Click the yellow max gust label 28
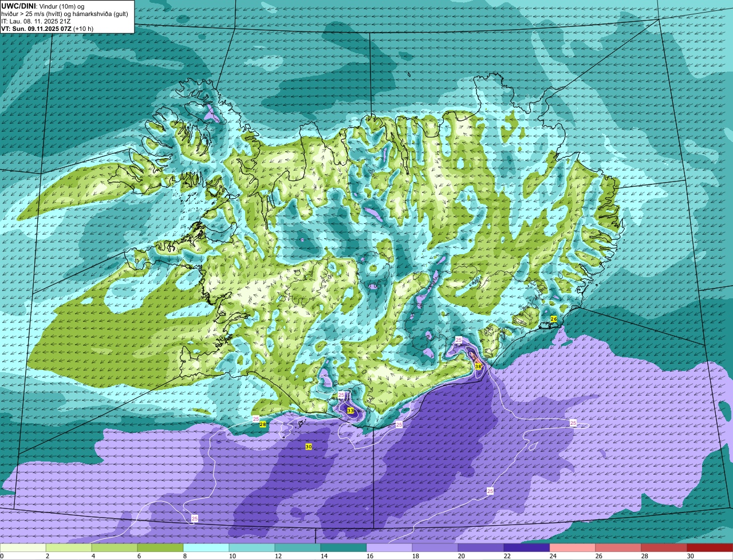The height and width of the screenshot is (560, 733). pos(263,424)
